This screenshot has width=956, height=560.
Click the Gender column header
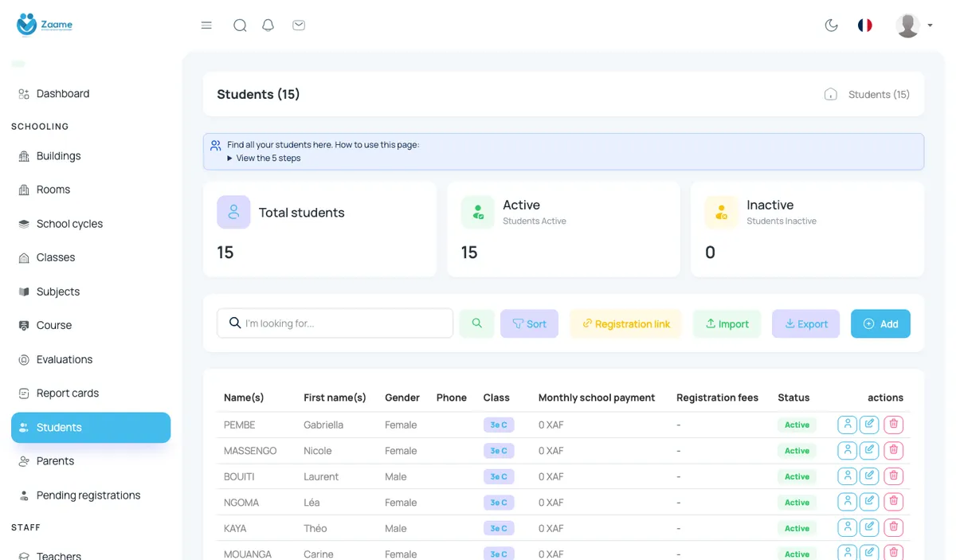coord(402,397)
